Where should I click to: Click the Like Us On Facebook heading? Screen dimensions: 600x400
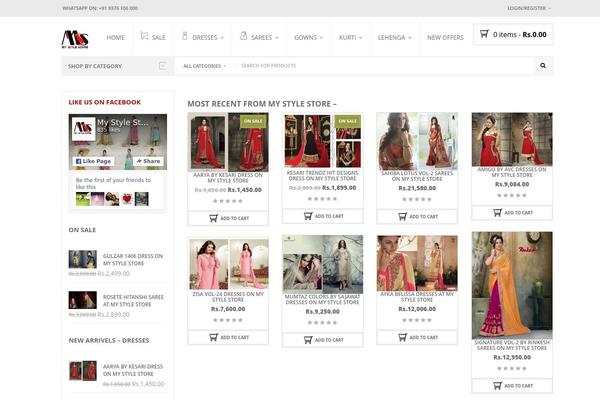click(104, 102)
